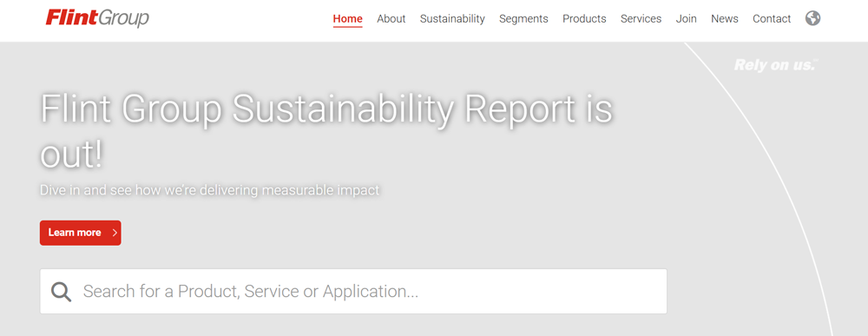Click the red Learn more button
868x336 pixels.
(80, 233)
